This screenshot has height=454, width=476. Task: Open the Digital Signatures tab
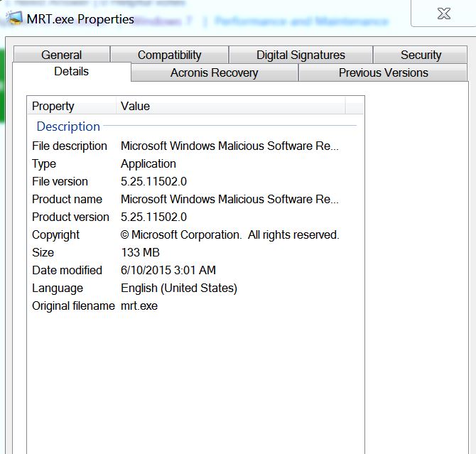[x=301, y=55]
